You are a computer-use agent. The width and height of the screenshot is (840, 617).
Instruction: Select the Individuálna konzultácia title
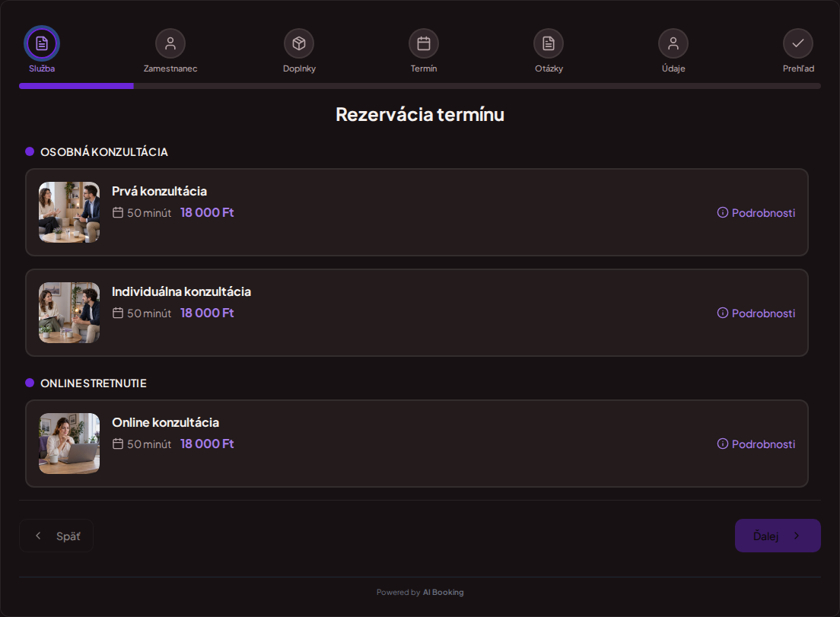pos(181,291)
